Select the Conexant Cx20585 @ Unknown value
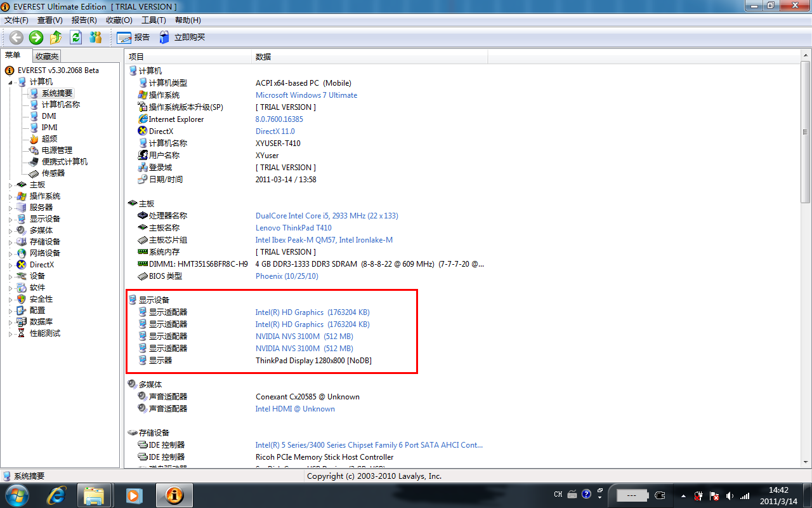Screen dimensions: 812x508 308,397
